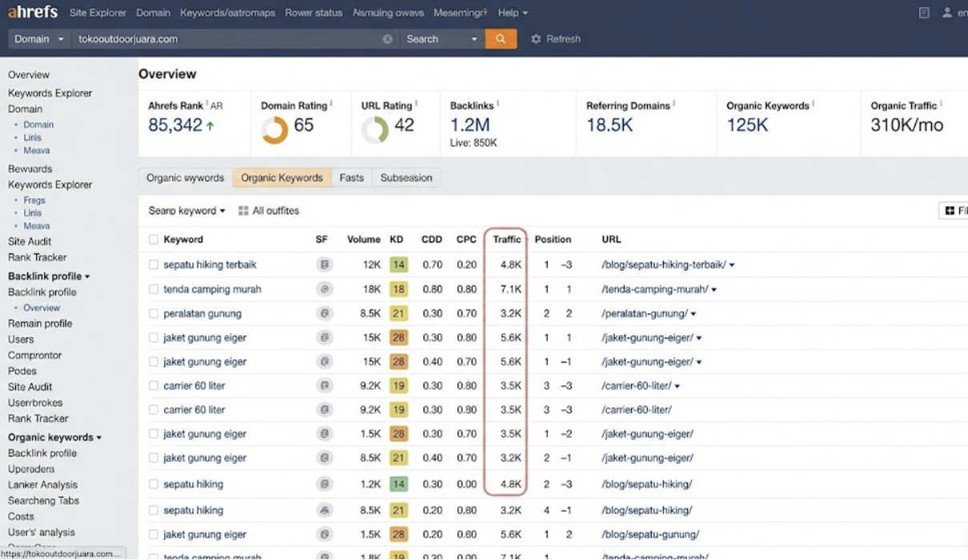Select the Organic Keywords tab
This screenshot has width=968, height=560.
click(x=282, y=178)
